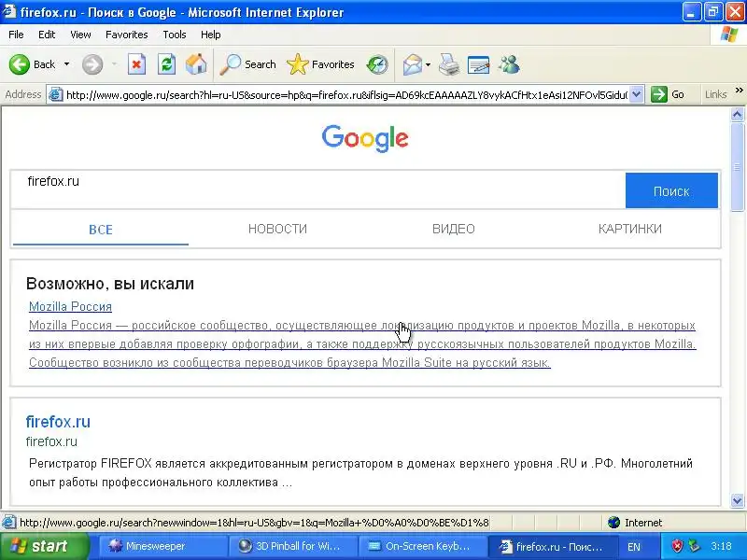Click the Edit page toolbar icon
The width and height of the screenshot is (747, 560).
tap(478, 64)
